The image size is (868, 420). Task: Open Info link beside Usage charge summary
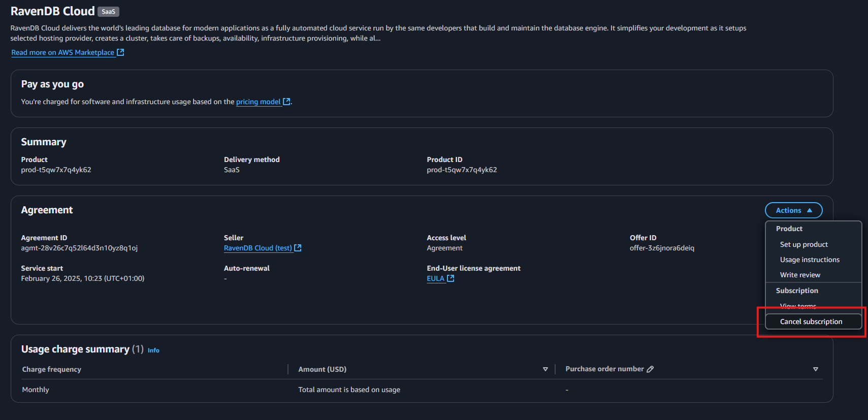(153, 350)
